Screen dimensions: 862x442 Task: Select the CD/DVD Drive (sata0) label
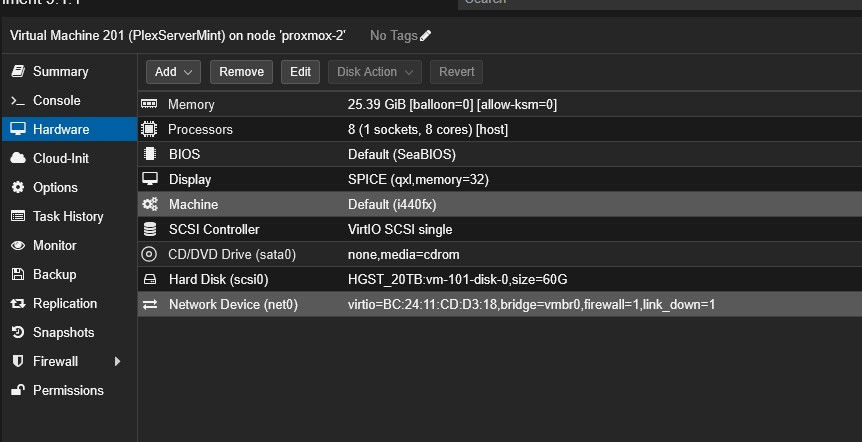(x=232, y=255)
